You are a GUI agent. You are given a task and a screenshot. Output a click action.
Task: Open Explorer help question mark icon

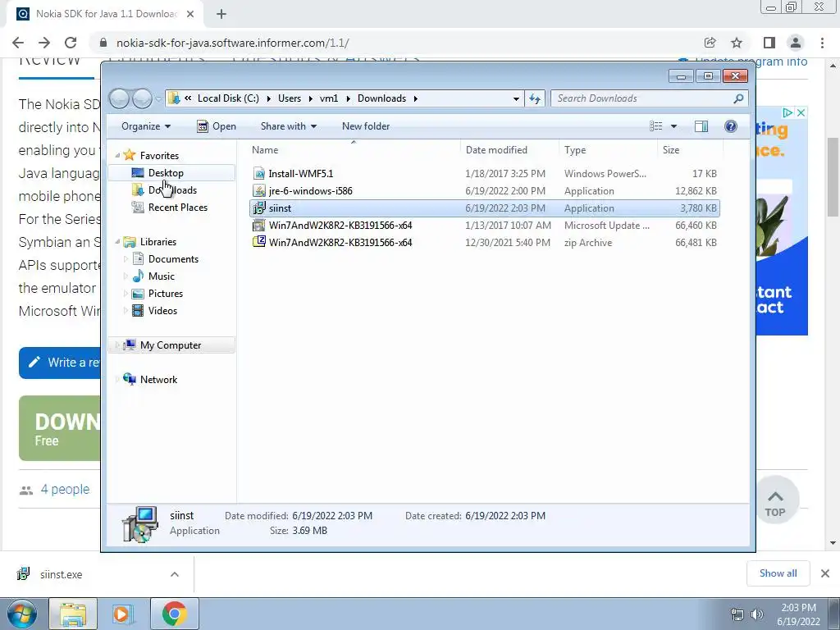[731, 126]
